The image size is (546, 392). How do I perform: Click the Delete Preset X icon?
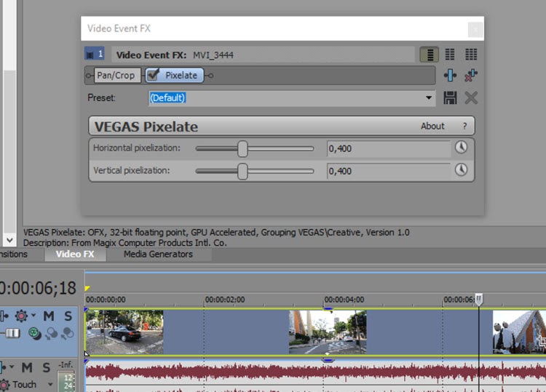pyautogui.click(x=471, y=97)
